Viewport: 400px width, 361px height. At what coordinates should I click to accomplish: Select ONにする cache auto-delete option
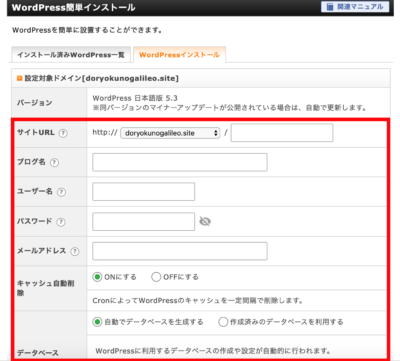(97, 277)
